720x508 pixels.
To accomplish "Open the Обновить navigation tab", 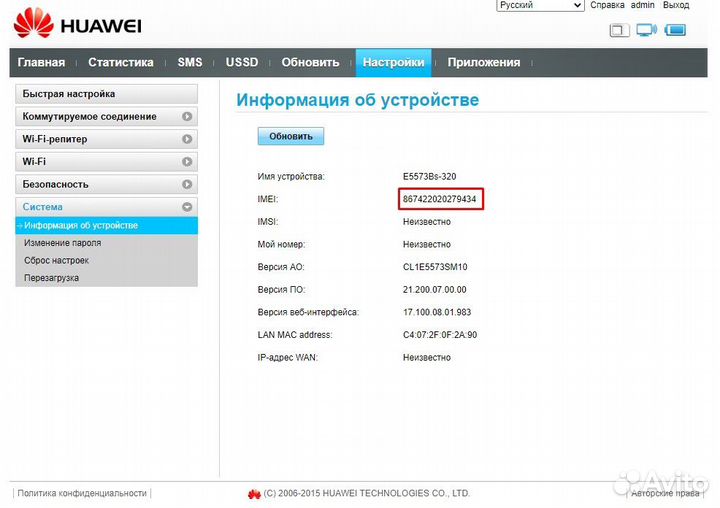I will click(310, 62).
